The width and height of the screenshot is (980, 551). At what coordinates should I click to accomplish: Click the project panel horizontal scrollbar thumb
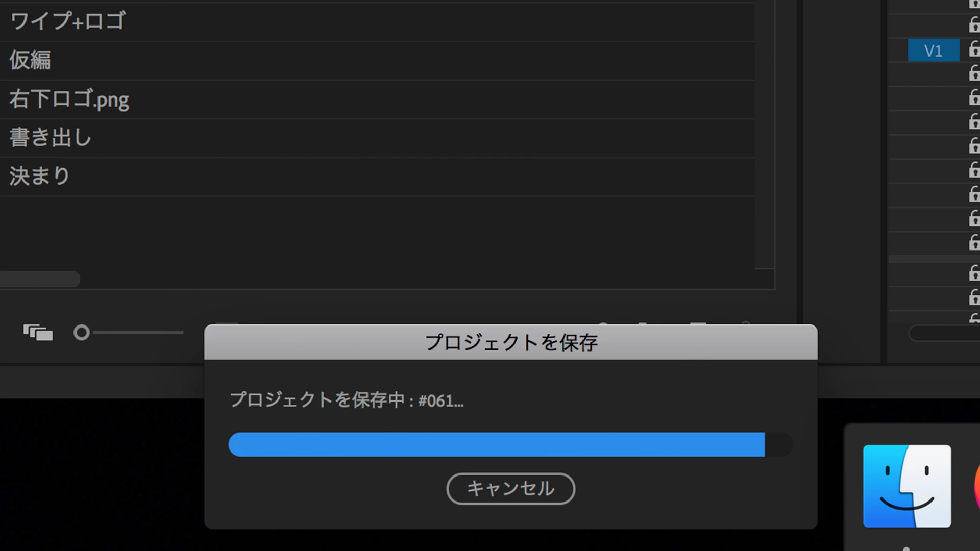[40, 279]
